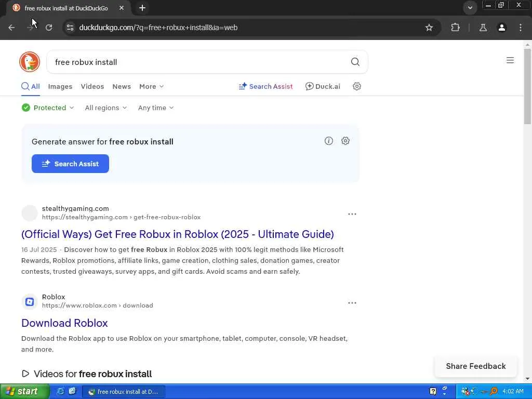The image size is (532, 399).
Task: Bookmark this page with star icon
Action: point(429,28)
